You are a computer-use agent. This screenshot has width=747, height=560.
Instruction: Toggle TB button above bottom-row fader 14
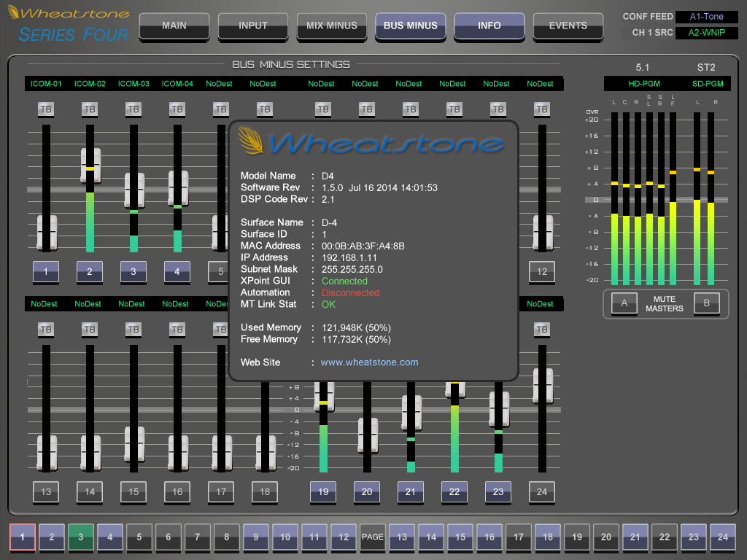pos(90,330)
